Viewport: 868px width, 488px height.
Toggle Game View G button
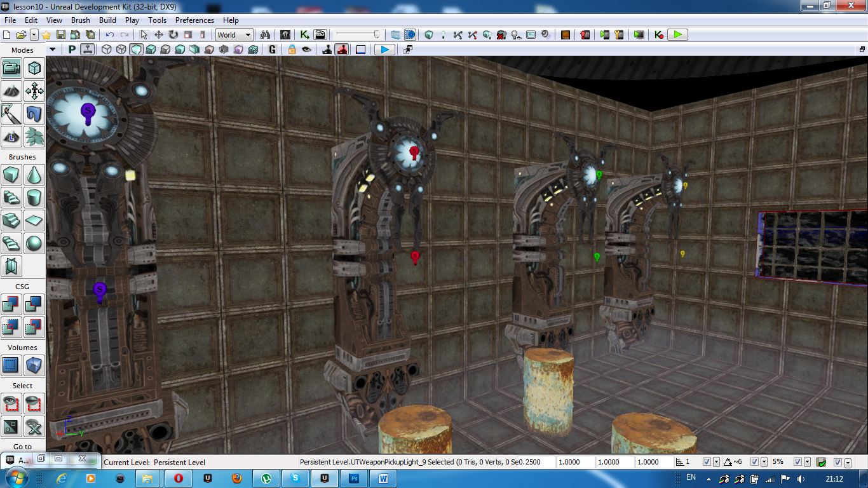pos(273,50)
